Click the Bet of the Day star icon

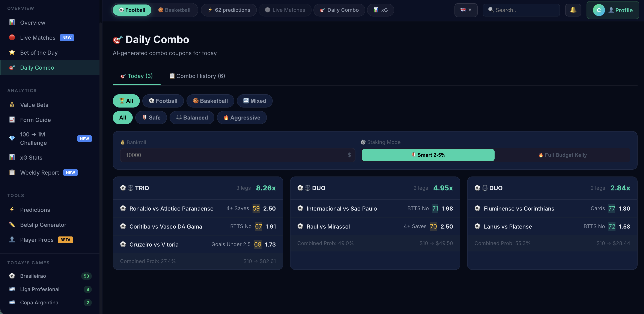point(12,52)
